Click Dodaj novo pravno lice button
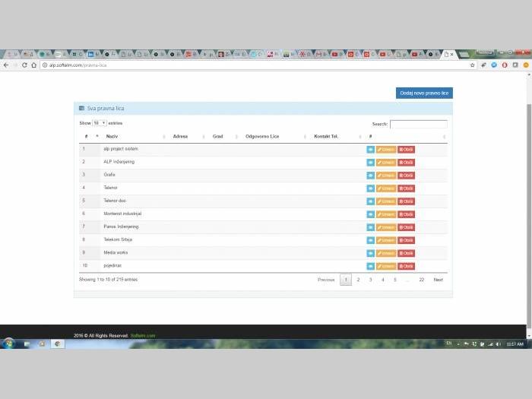 click(x=424, y=93)
